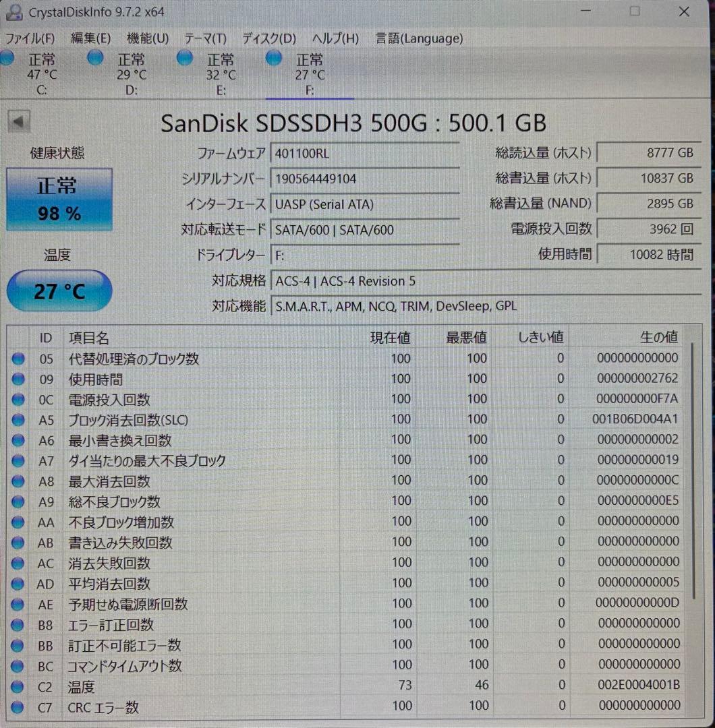
Task: Click power on count 3962 回
Action: point(649,229)
